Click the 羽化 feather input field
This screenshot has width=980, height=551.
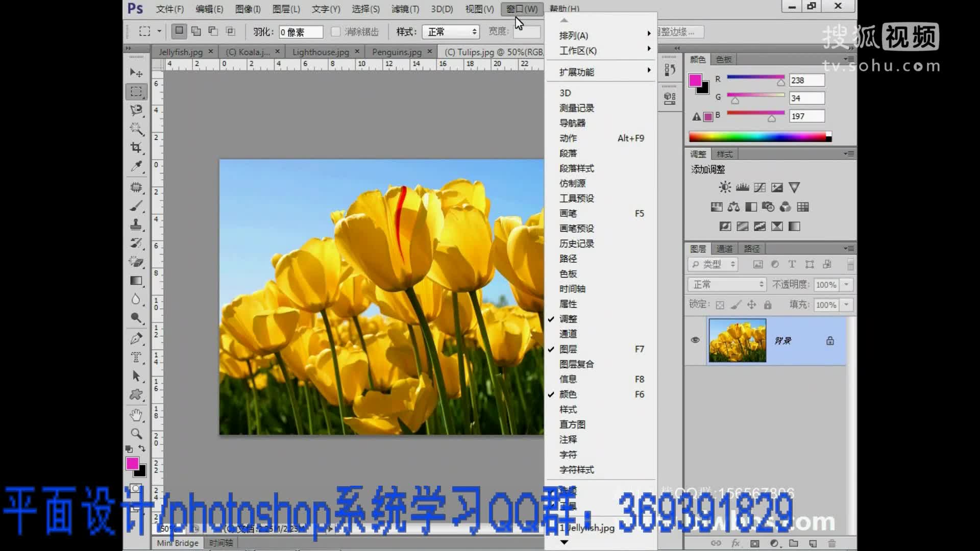click(301, 32)
